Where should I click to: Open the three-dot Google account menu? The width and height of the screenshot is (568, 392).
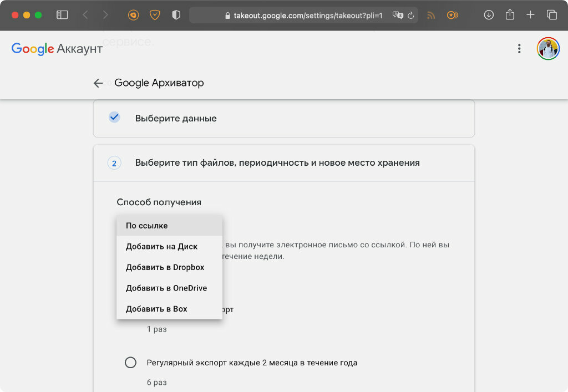(x=519, y=48)
